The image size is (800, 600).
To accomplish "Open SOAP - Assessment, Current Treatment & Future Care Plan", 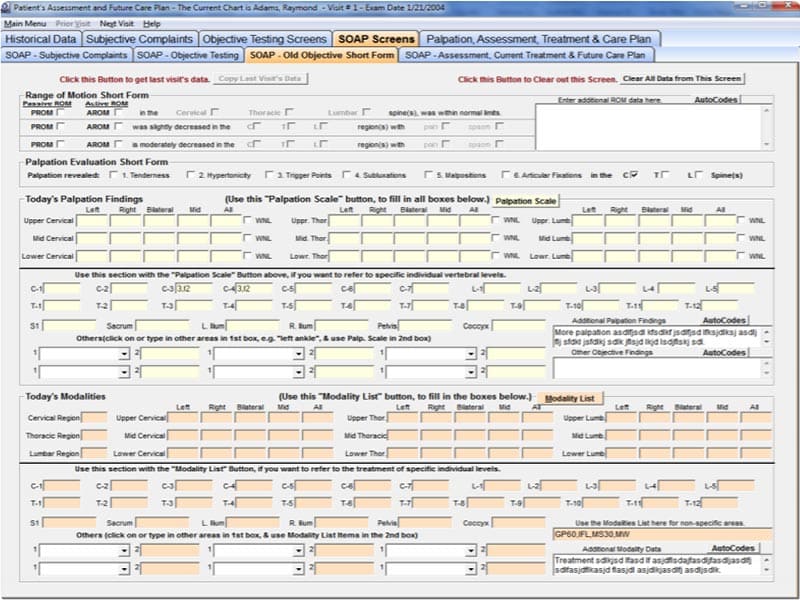I will (525, 55).
